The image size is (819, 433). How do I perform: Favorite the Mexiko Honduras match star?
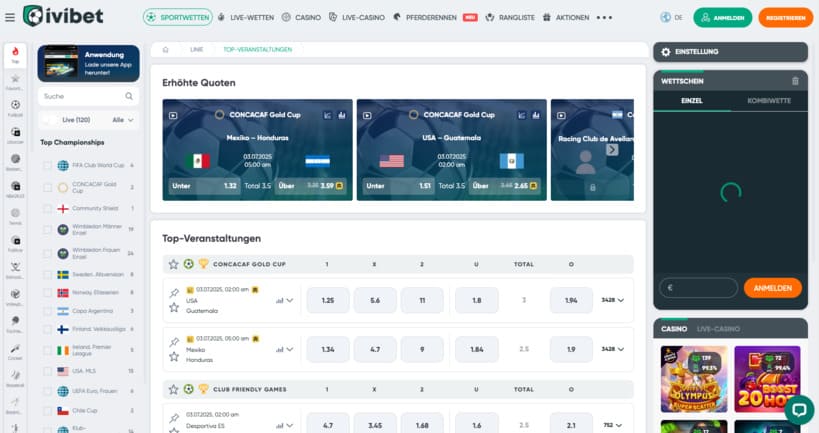coord(174,357)
